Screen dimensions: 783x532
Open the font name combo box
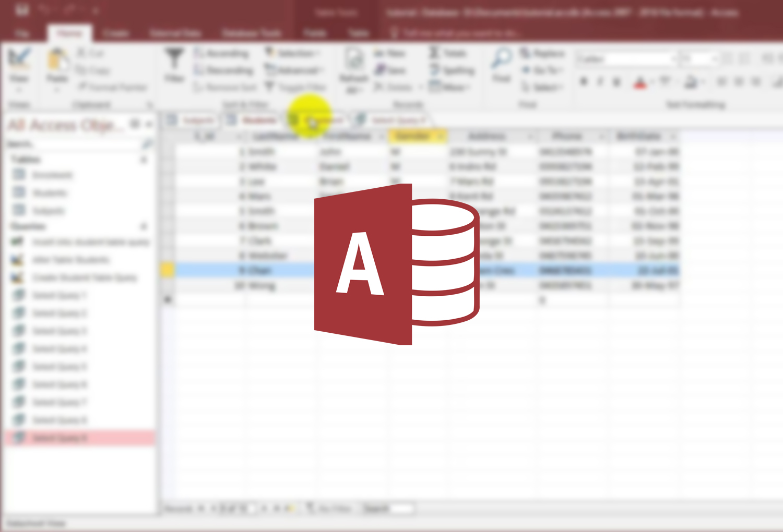pyautogui.click(x=626, y=59)
